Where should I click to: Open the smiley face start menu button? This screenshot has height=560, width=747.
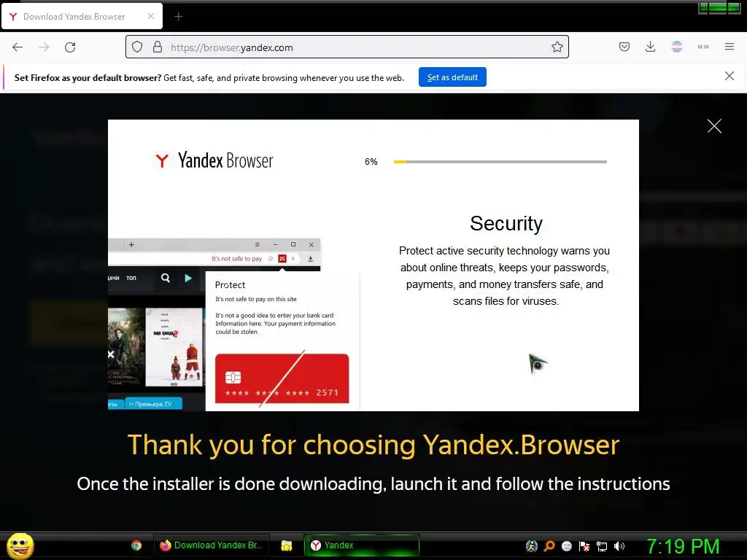pos(20,545)
